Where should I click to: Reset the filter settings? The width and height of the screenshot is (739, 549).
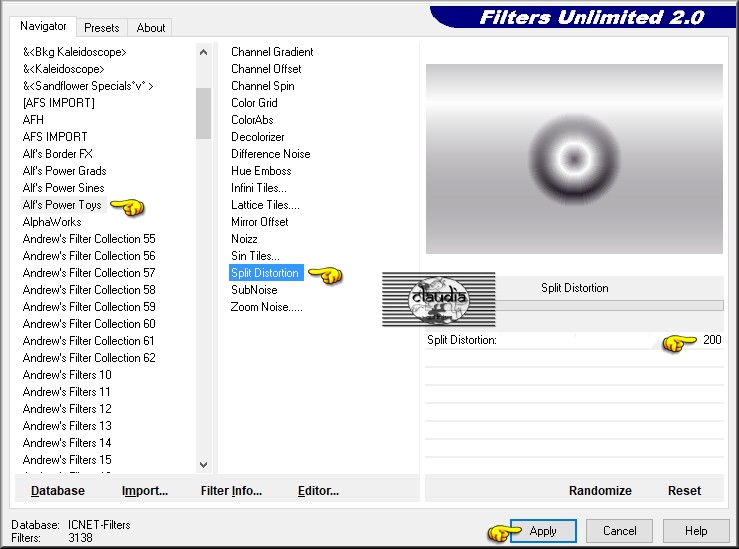pyautogui.click(x=684, y=491)
